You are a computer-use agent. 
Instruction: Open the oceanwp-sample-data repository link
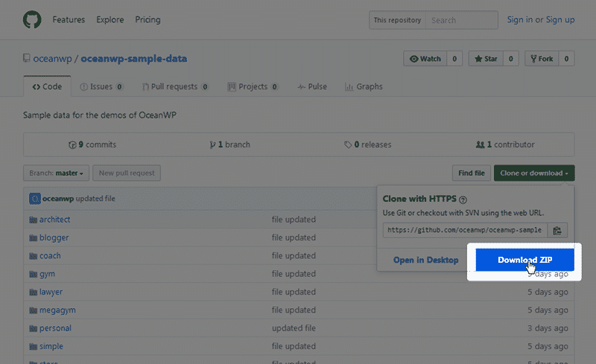(x=134, y=59)
